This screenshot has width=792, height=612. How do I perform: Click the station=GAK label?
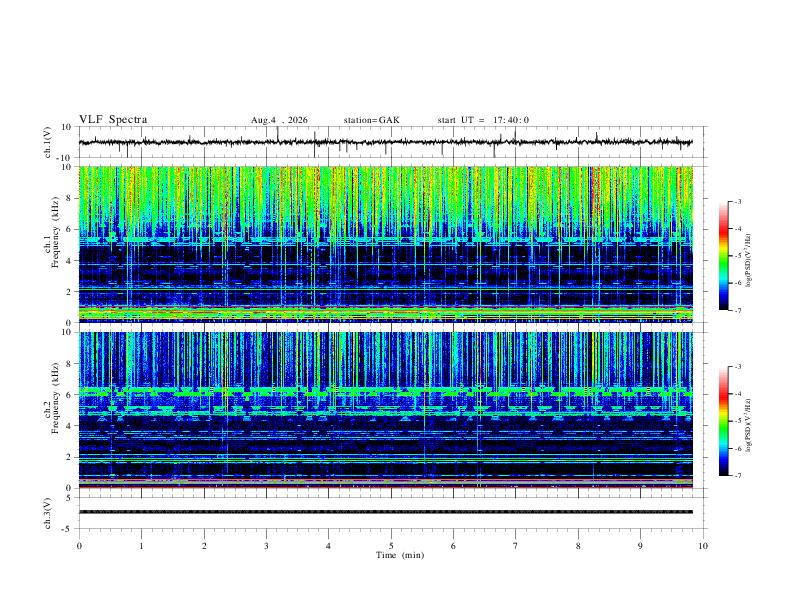click(x=371, y=120)
